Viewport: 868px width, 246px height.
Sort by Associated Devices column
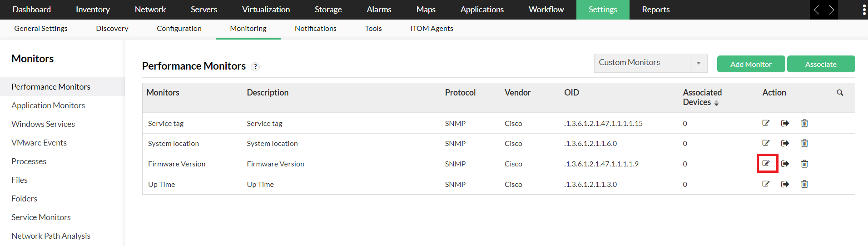[716, 103]
